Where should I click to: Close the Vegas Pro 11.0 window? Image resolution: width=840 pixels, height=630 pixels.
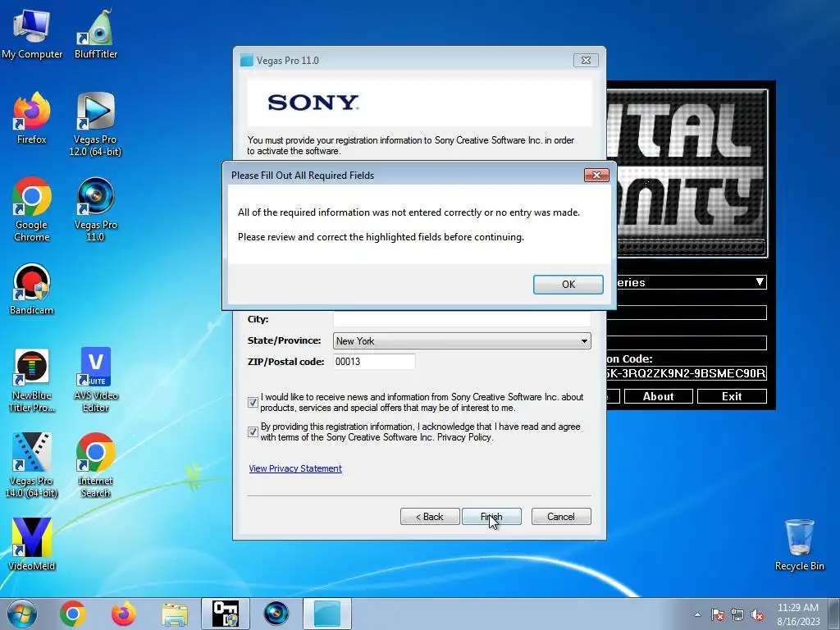point(586,61)
